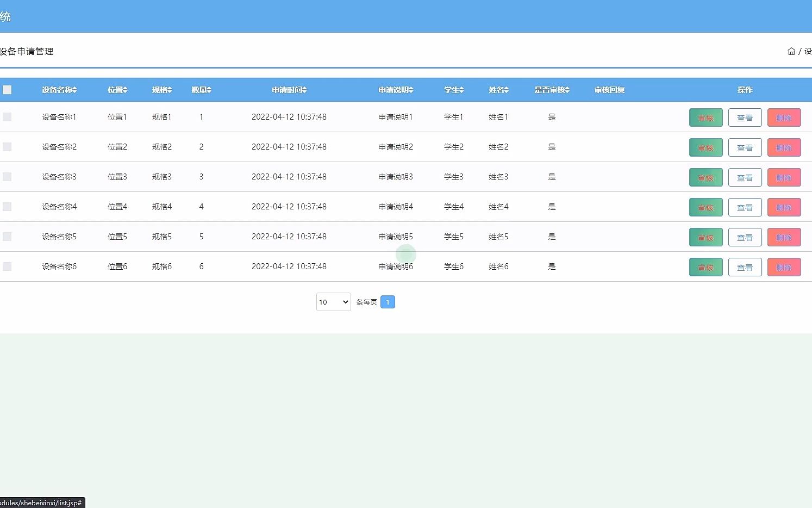812x508 pixels.
Task: Toggle the select-all checkbox in header
Action: pyautogui.click(x=7, y=90)
